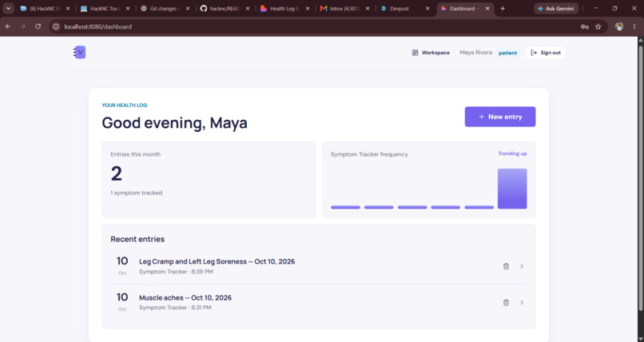This screenshot has width=644, height=342.
Task: Switch to the Gmail Inbox tab
Action: pos(344,8)
